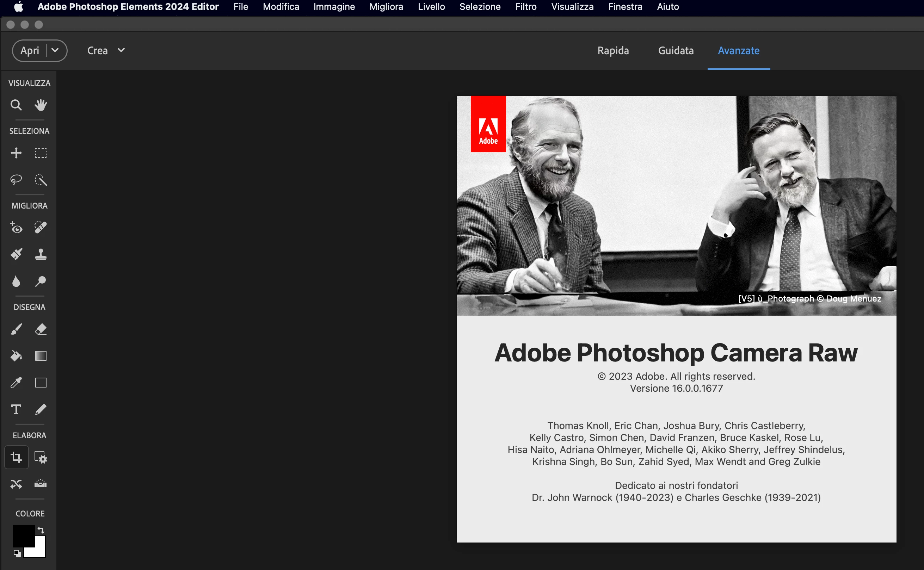924x570 pixels.
Task: Swap foreground and background colors
Action: [x=41, y=530]
